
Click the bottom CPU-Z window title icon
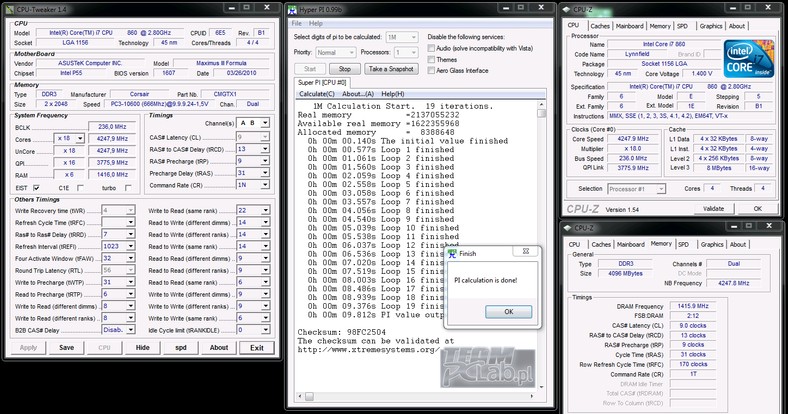click(568, 227)
